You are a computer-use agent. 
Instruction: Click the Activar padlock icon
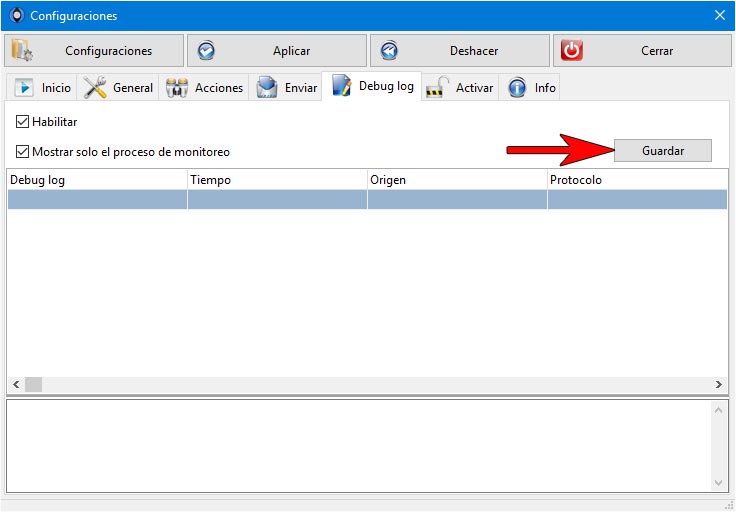(437, 88)
